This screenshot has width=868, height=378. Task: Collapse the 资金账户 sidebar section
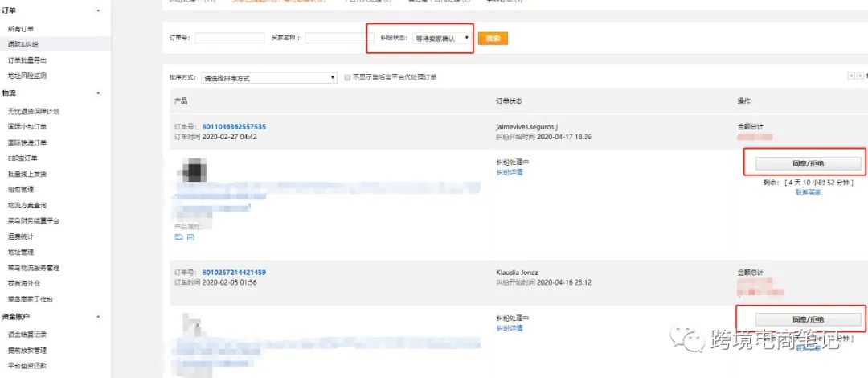(x=99, y=317)
